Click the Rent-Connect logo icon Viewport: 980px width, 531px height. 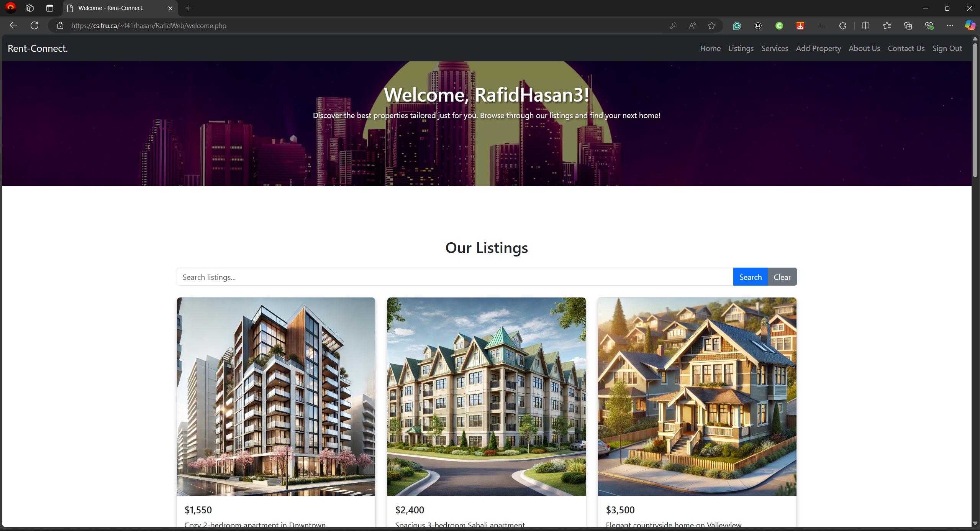click(37, 48)
